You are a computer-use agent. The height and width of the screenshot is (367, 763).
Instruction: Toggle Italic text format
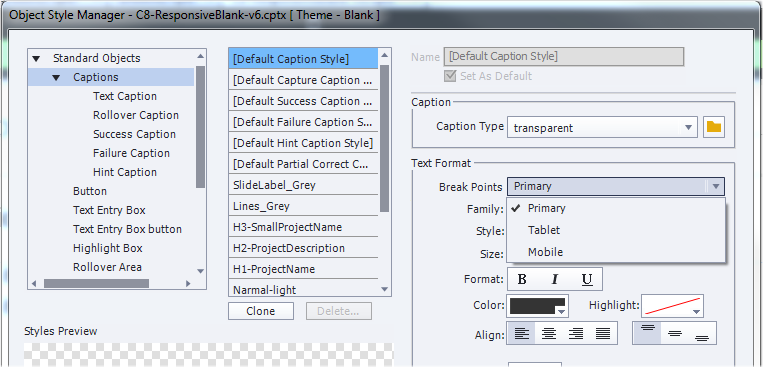[554, 279]
